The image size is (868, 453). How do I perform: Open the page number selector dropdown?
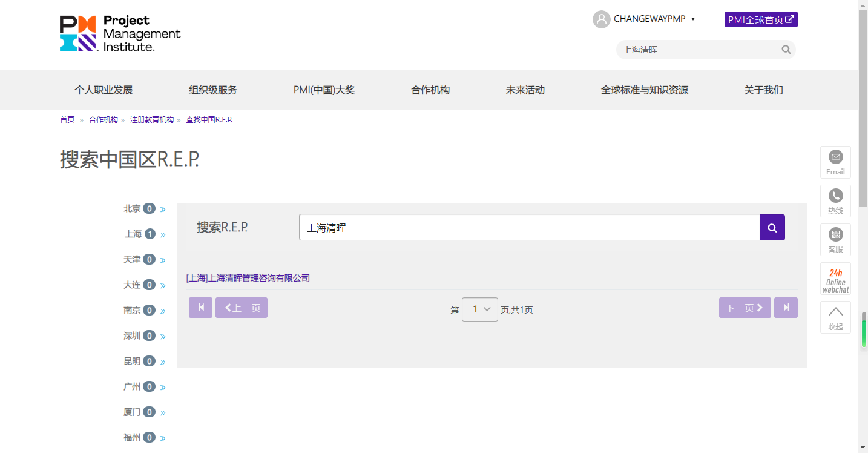(480, 309)
